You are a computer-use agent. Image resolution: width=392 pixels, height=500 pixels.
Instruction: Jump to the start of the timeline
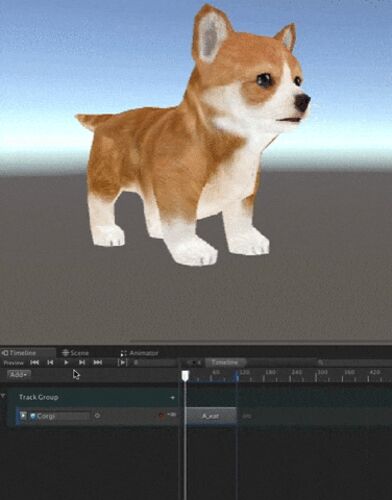point(35,362)
